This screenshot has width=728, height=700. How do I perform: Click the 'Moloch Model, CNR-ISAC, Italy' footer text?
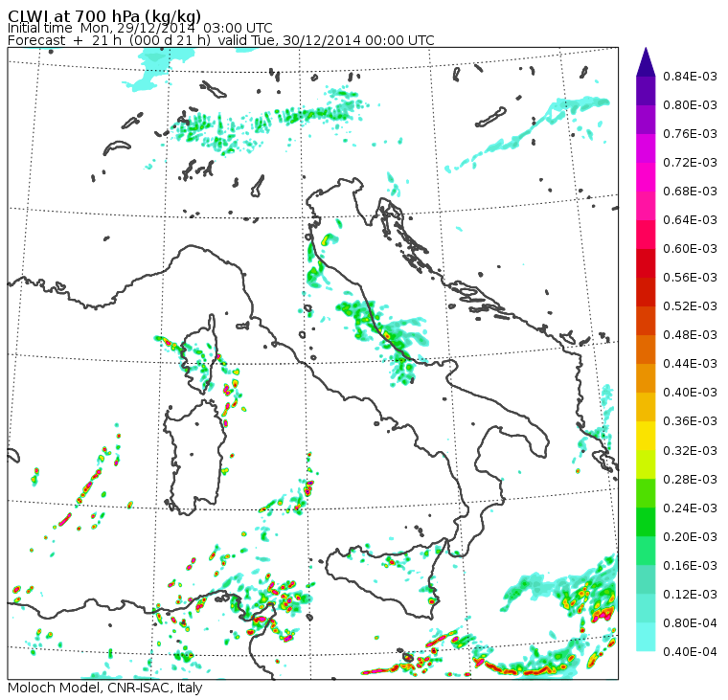tap(105, 688)
